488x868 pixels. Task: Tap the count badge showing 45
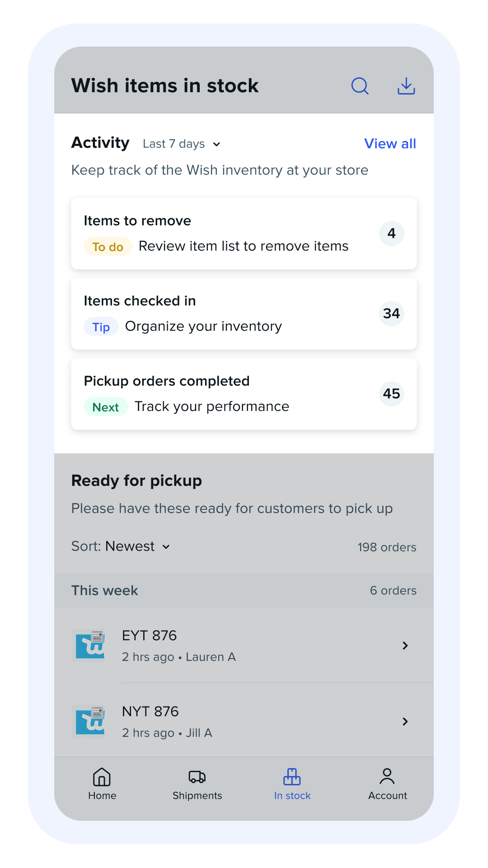coord(391,394)
